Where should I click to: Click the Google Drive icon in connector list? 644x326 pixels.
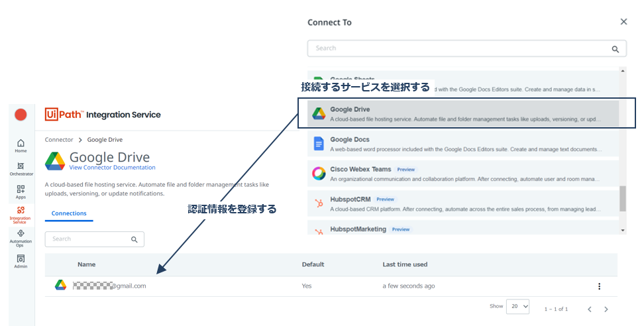(319, 114)
